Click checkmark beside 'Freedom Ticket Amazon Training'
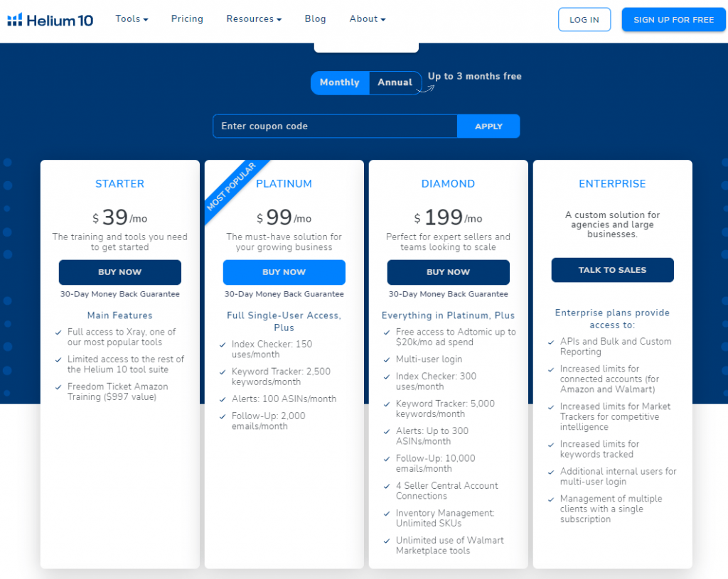This screenshot has height=579, width=728. pos(58,387)
